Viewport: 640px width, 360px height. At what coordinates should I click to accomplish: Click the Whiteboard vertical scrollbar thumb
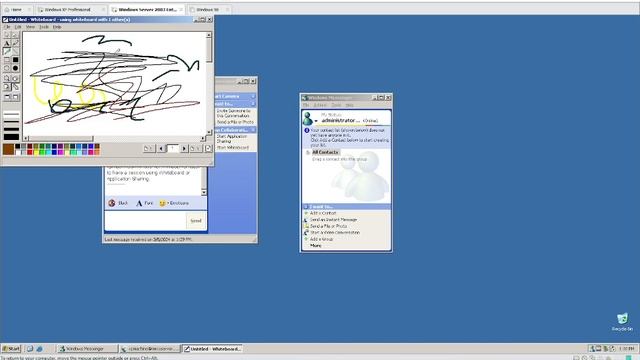click(x=209, y=50)
